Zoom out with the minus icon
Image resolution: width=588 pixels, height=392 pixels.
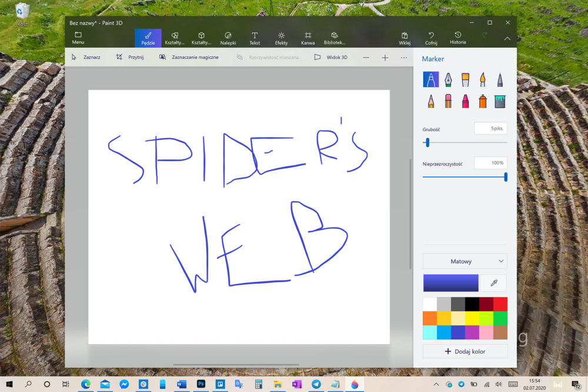pos(366,58)
